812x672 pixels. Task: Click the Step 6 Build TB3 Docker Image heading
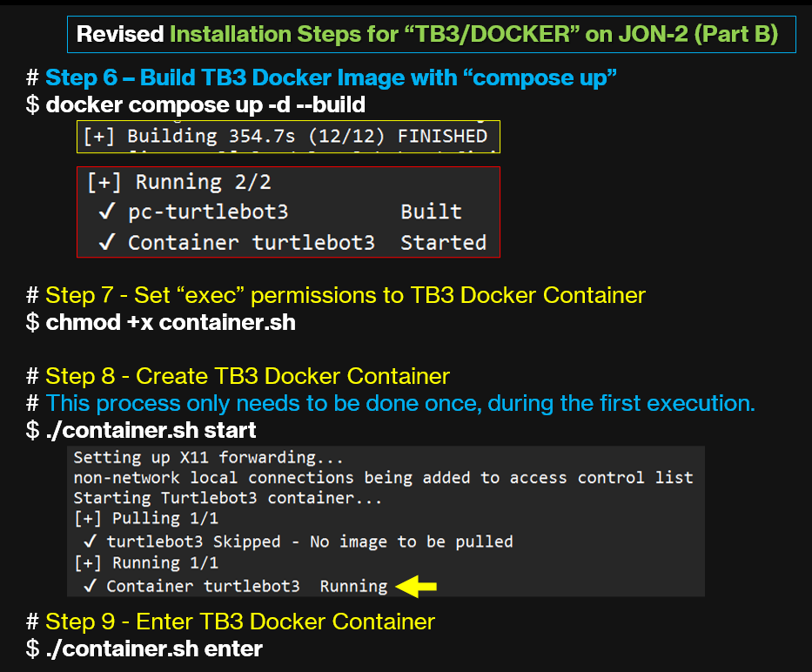(331, 77)
